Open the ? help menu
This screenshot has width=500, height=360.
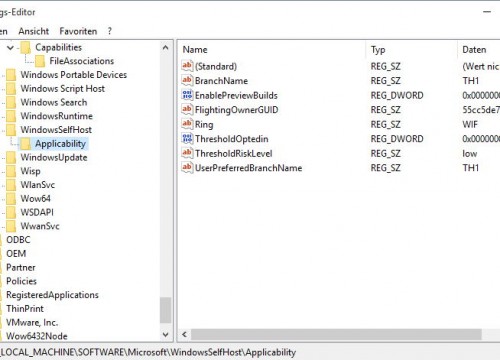[110, 31]
